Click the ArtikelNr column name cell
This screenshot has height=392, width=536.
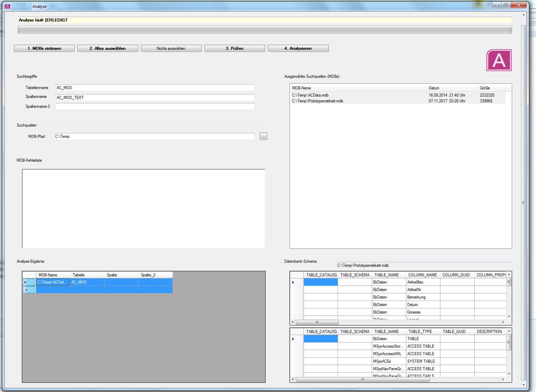[x=423, y=289]
